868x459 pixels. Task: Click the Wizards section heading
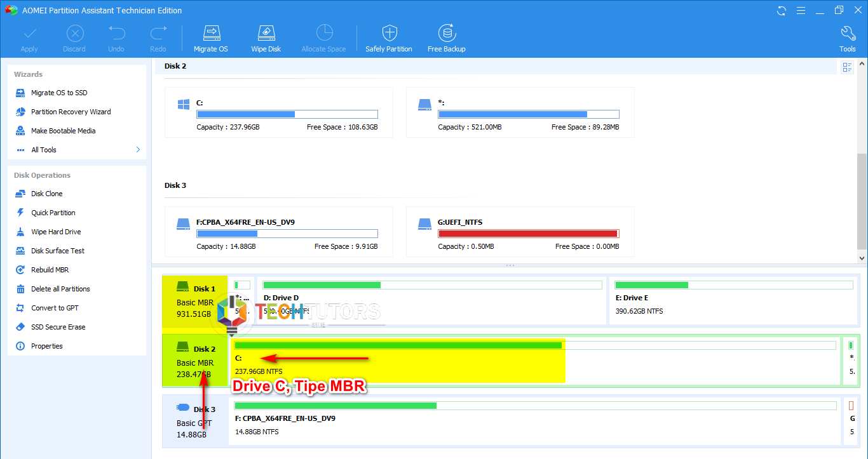(29, 74)
